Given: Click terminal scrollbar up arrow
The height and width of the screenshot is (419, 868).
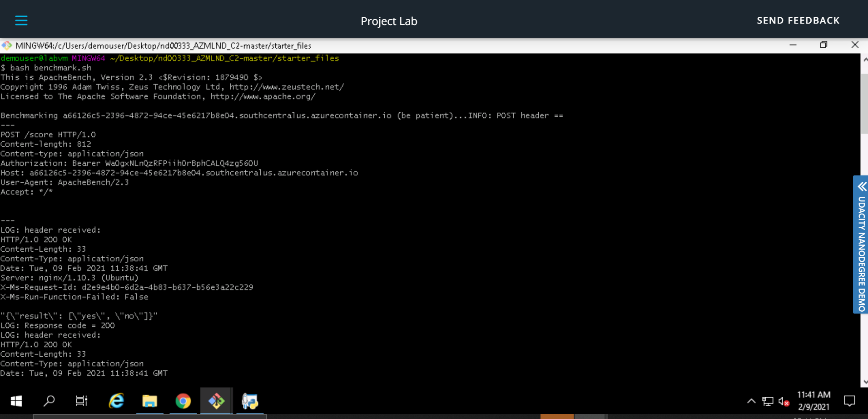Looking at the screenshot, I should 864,60.
